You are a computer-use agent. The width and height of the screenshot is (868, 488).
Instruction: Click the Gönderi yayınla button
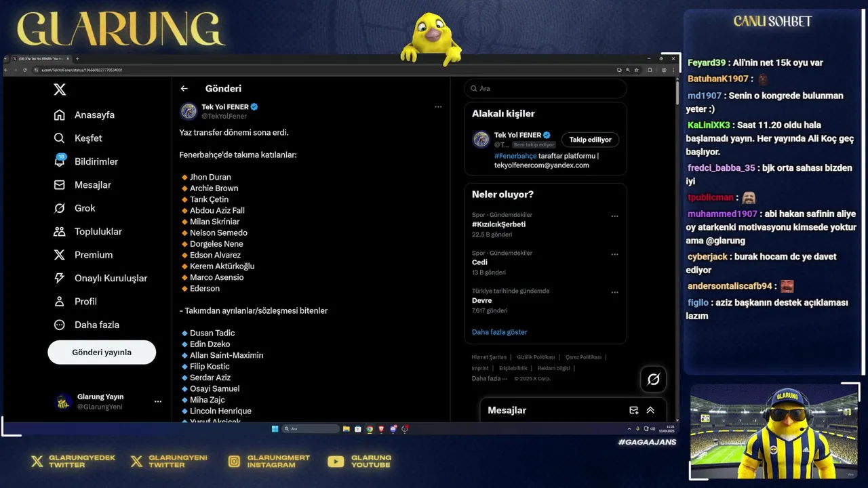[x=102, y=352]
